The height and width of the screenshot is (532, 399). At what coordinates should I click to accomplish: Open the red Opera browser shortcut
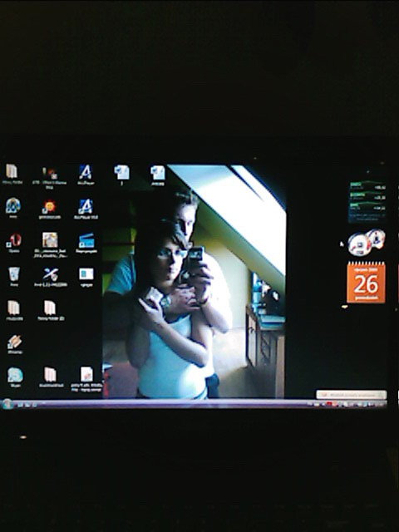coord(14,240)
